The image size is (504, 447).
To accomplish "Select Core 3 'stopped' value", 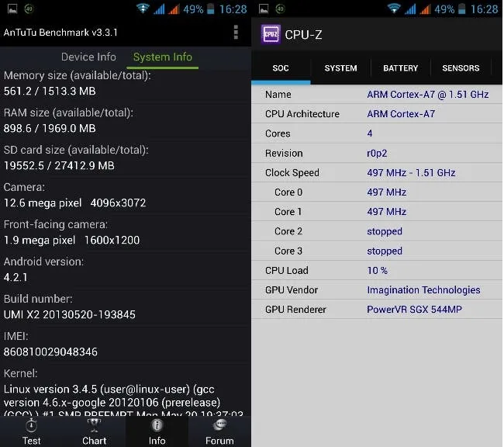I will [x=385, y=251].
